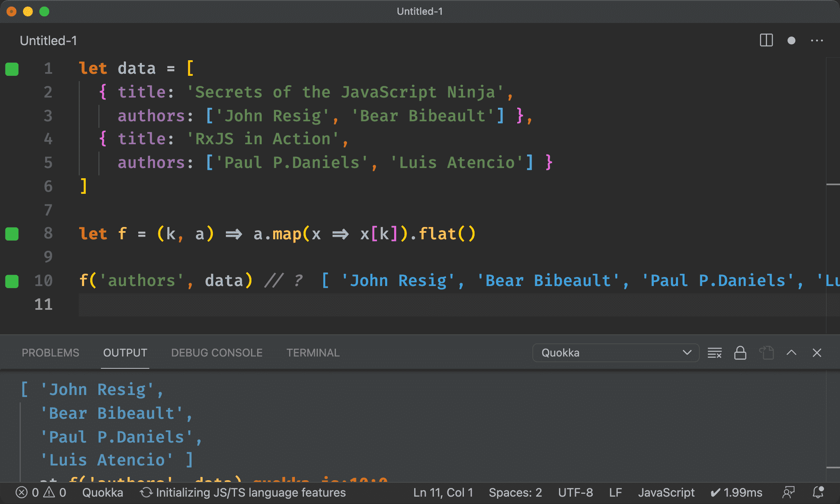The width and height of the screenshot is (840, 504).
Task: Click 'Luis Atencio' in the output panel
Action: point(107,460)
